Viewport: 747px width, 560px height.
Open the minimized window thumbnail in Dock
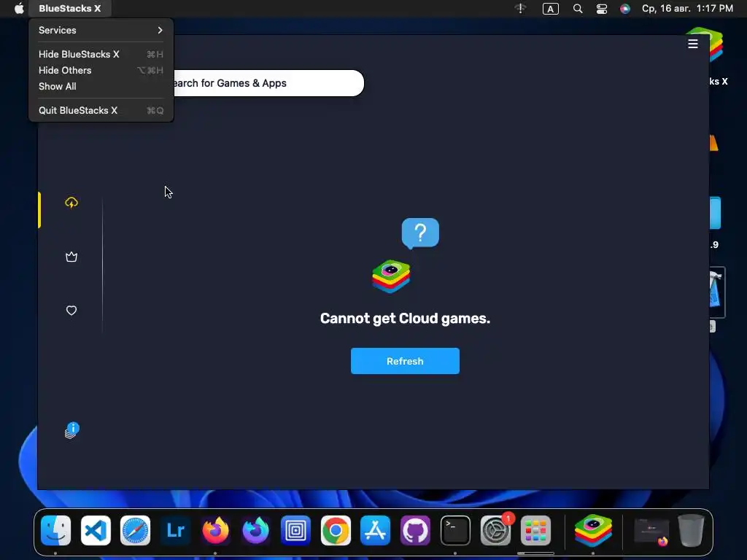coord(651,532)
